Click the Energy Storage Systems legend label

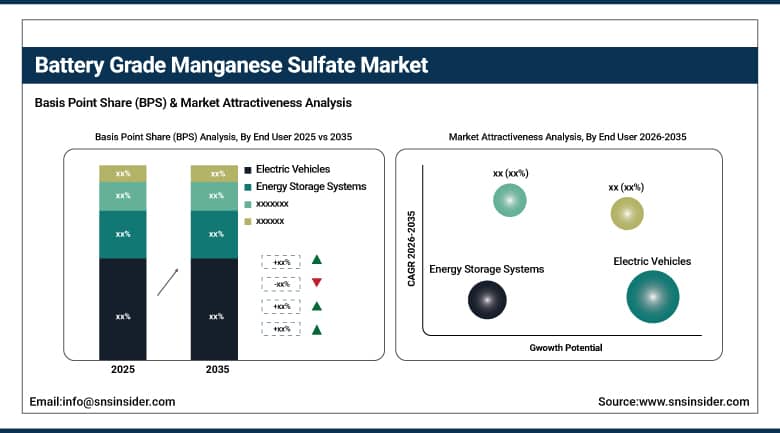pyautogui.click(x=311, y=187)
